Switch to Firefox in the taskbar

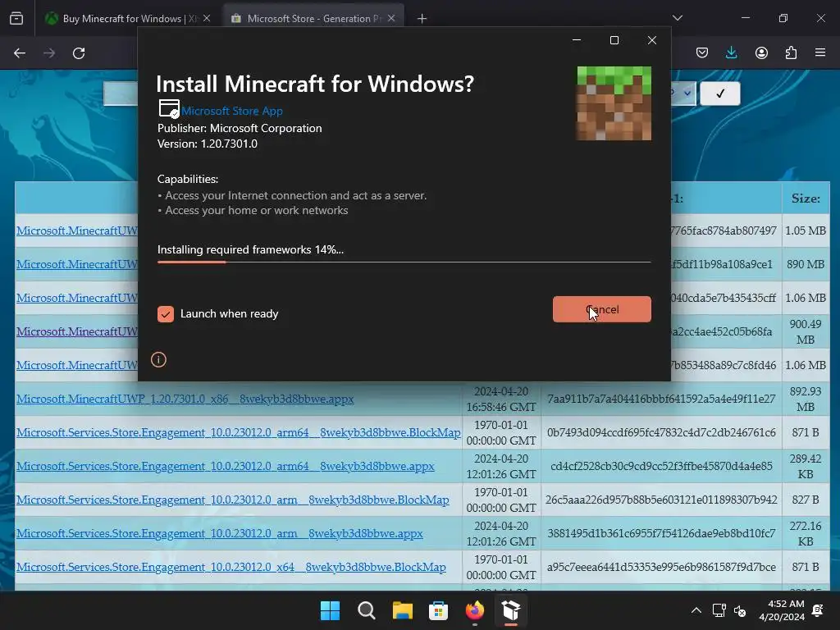pyautogui.click(x=475, y=610)
